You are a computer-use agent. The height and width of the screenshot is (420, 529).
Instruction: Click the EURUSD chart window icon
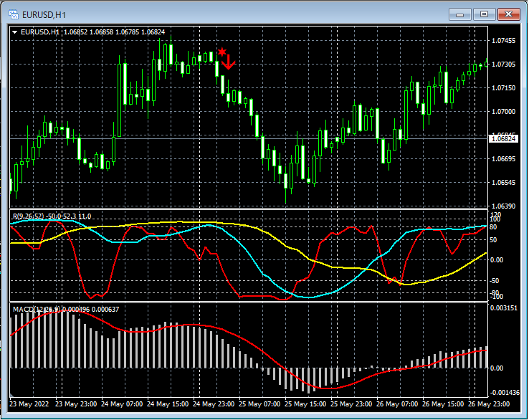pyautogui.click(x=13, y=14)
